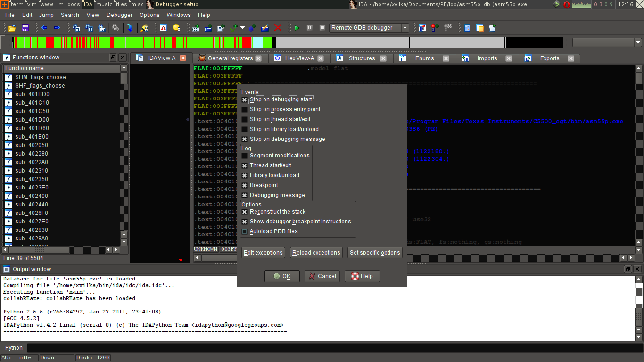
Task: Jump forward with the blue right arrow
Action: (57, 28)
